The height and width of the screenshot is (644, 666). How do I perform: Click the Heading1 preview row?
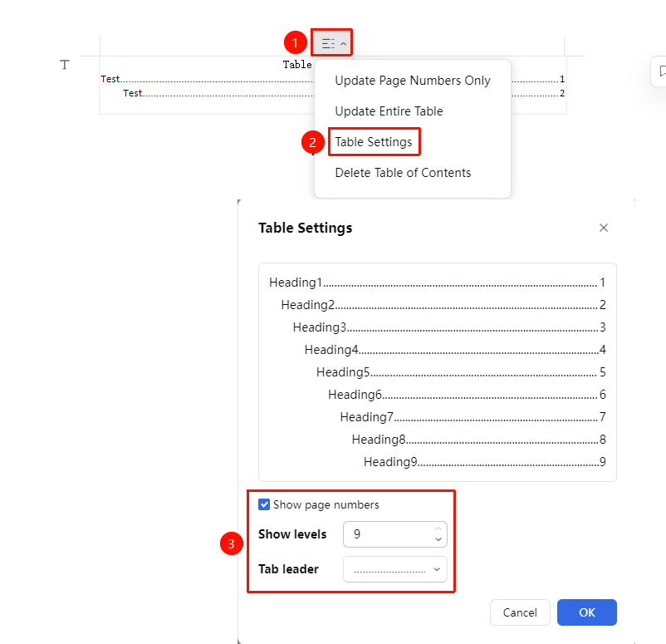[x=437, y=283]
